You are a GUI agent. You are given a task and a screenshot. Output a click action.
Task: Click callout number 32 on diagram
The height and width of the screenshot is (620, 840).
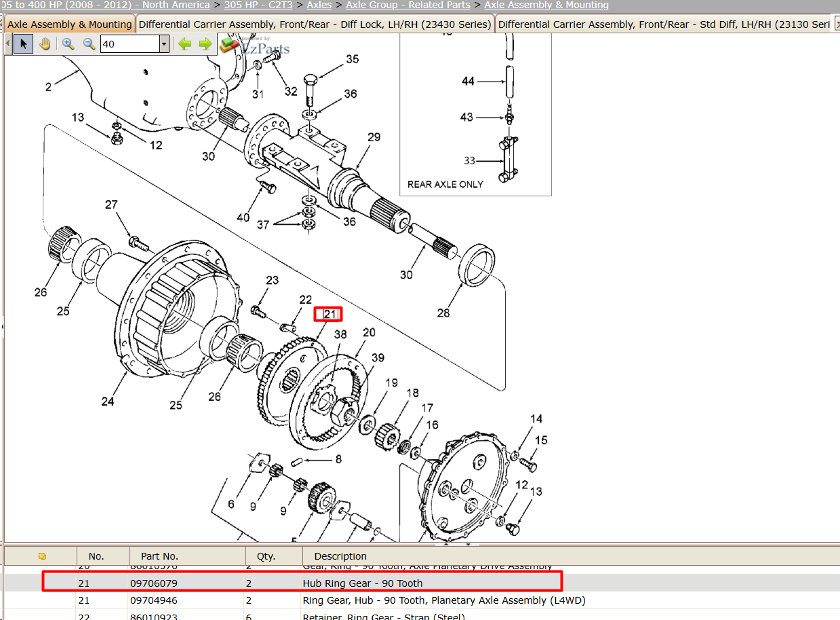click(x=291, y=91)
